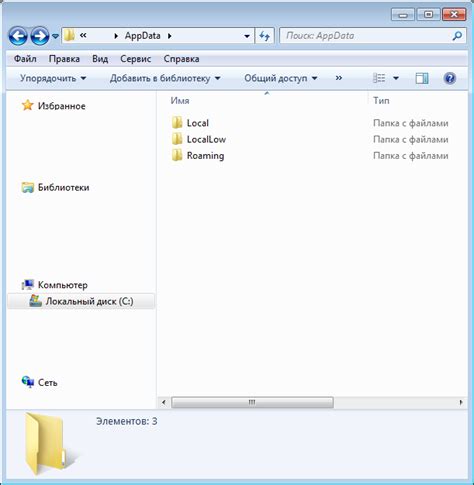Click the Библиотеки icon
The image size is (474, 485).
click(x=28, y=187)
